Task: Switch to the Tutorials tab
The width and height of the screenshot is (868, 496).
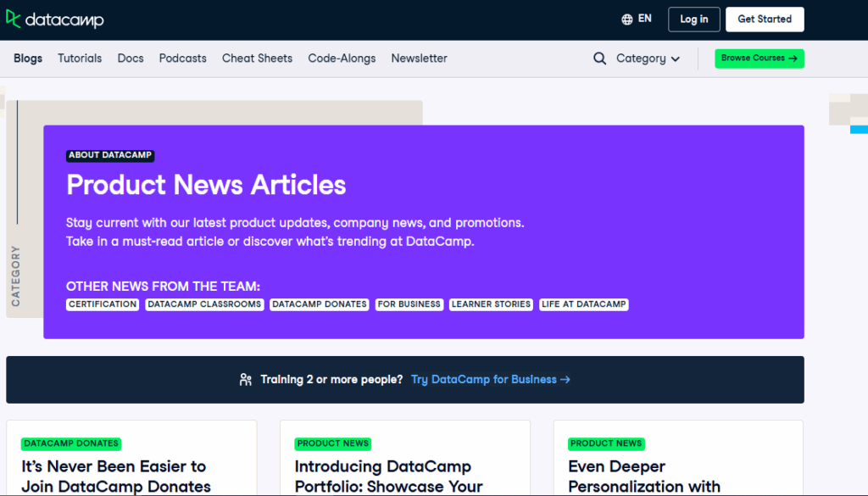Action: click(x=80, y=59)
